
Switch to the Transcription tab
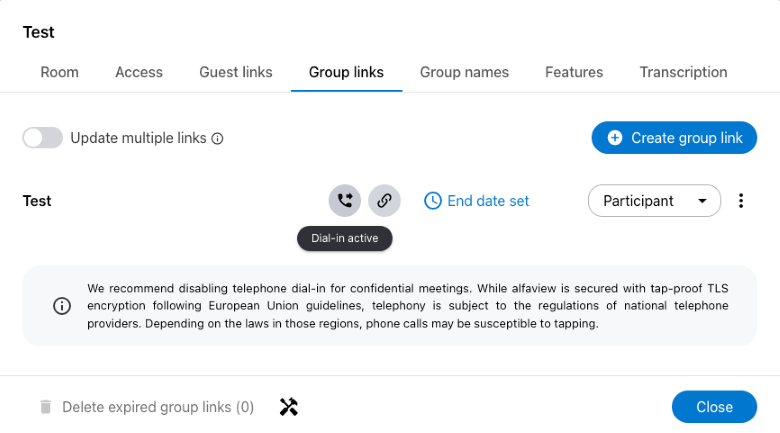pyautogui.click(x=683, y=72)
